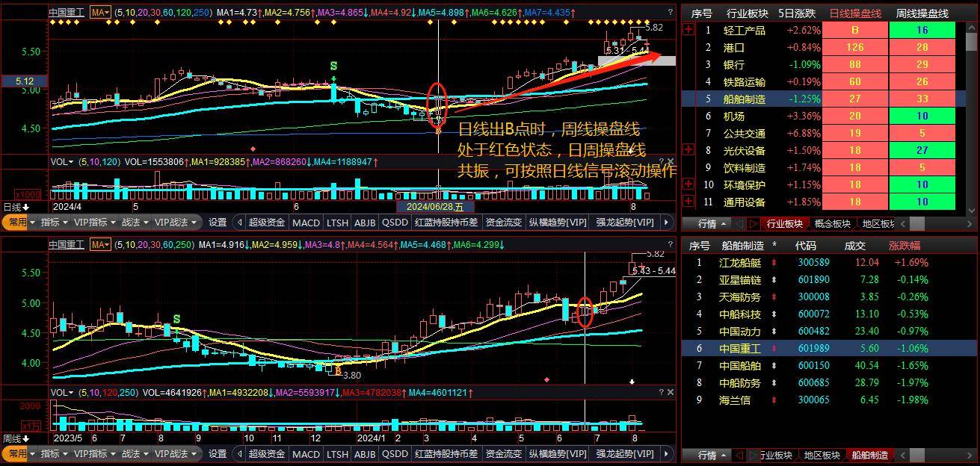Screen dimensions: 980x466
Task: Open help for weekly chart VOL panel
Action: 662,391
